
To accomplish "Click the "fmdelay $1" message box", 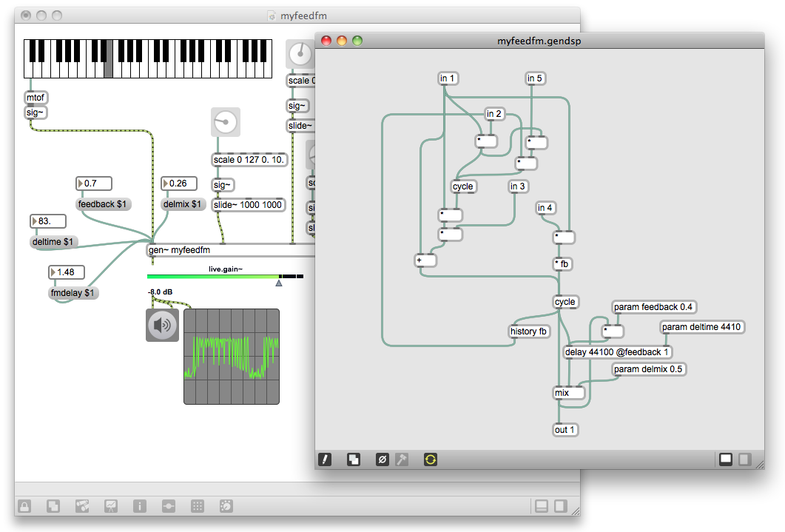I will [73, 293].
